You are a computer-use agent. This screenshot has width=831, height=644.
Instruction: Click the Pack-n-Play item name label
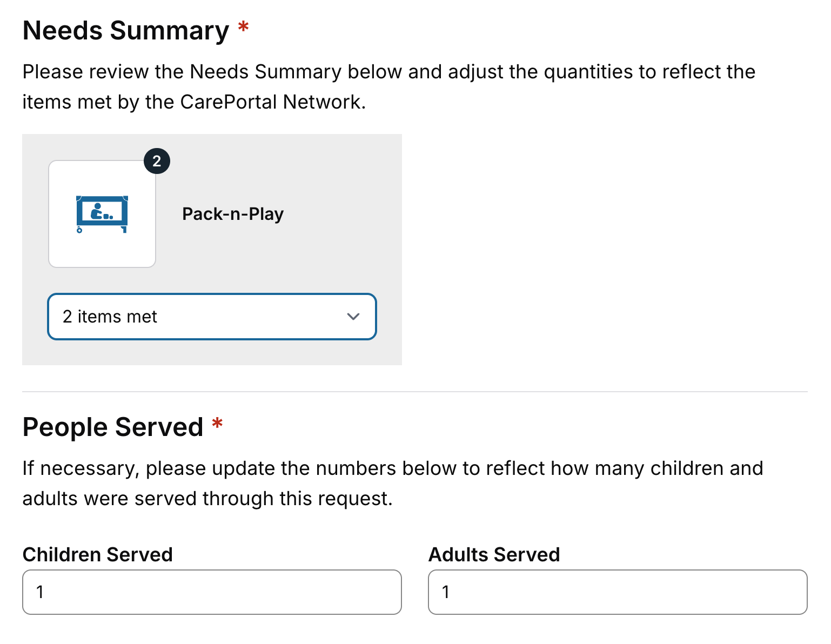(x=233, y=214)
